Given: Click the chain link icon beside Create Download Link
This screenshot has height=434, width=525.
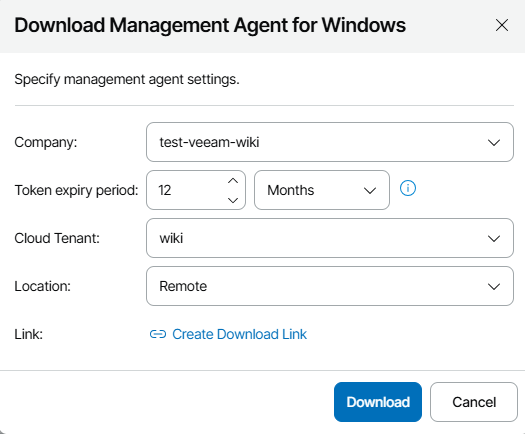Looking at the screenshot, I should (158, 334).
